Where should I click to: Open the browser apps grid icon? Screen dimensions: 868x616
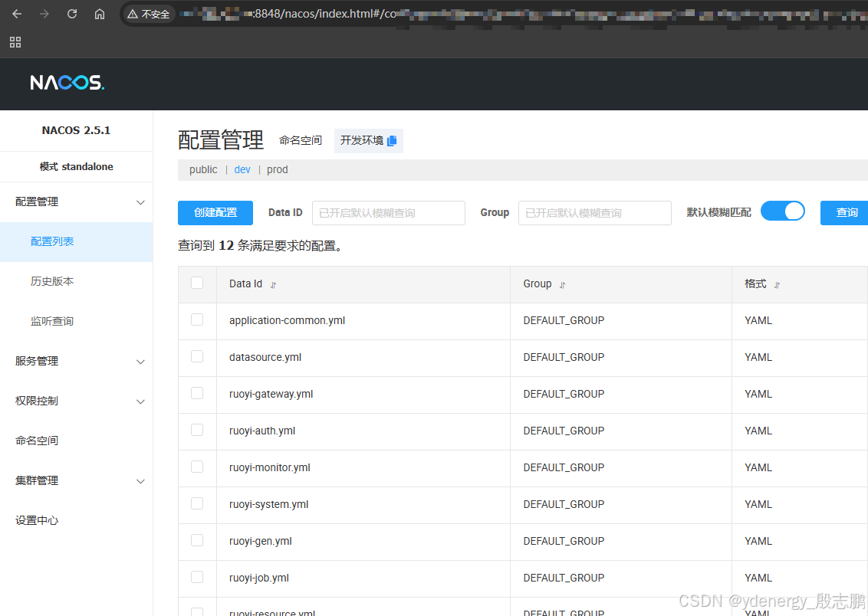tap(15, 42)
